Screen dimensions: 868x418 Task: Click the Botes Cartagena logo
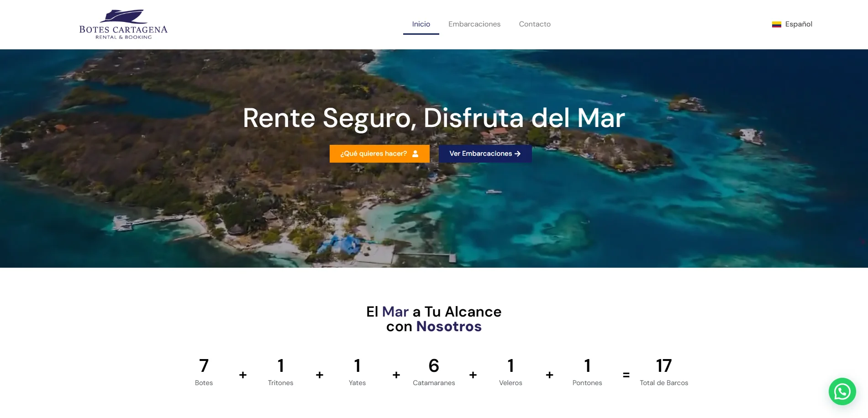(123, 24)
